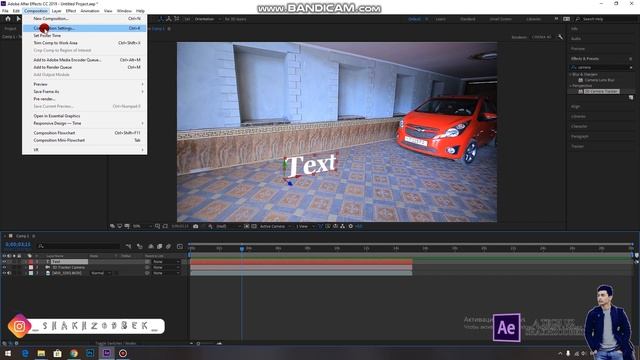The height and width of the screenshot is (360, 640).
Task: Open Windows Start menu
Action: 8,353
